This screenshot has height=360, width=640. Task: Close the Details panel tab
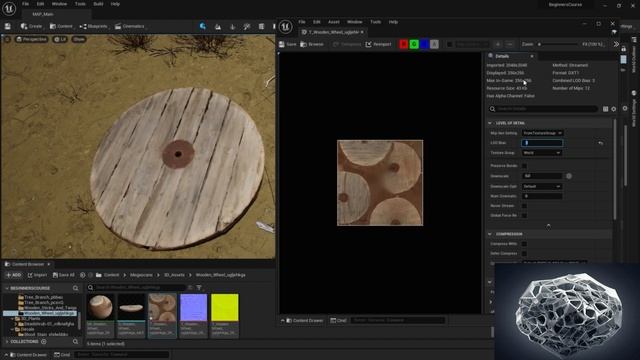[x=532, y=56]
